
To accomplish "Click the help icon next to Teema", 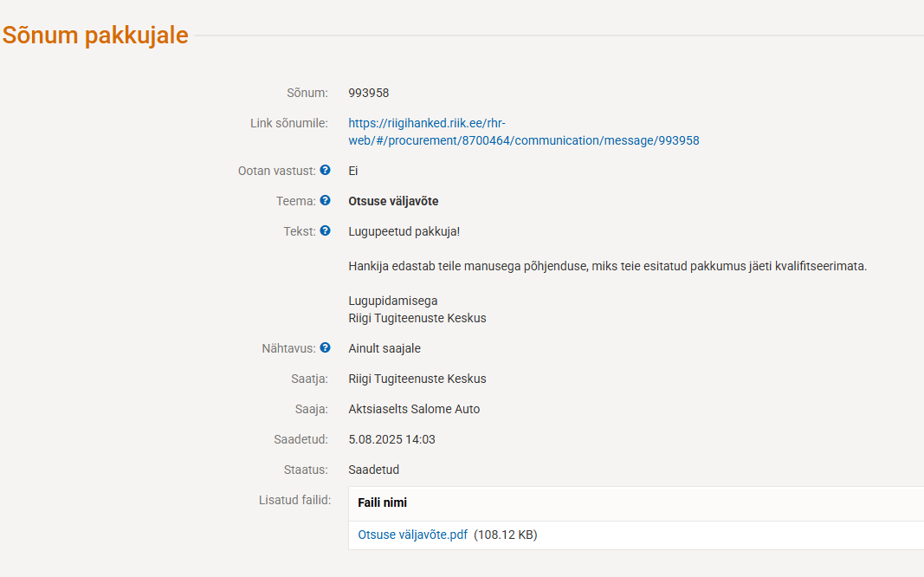I will [325, 201].
